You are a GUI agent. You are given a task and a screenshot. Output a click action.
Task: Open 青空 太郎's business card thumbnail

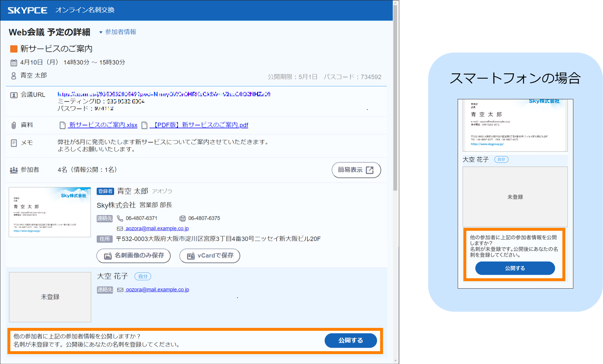(x=50, y=212)
